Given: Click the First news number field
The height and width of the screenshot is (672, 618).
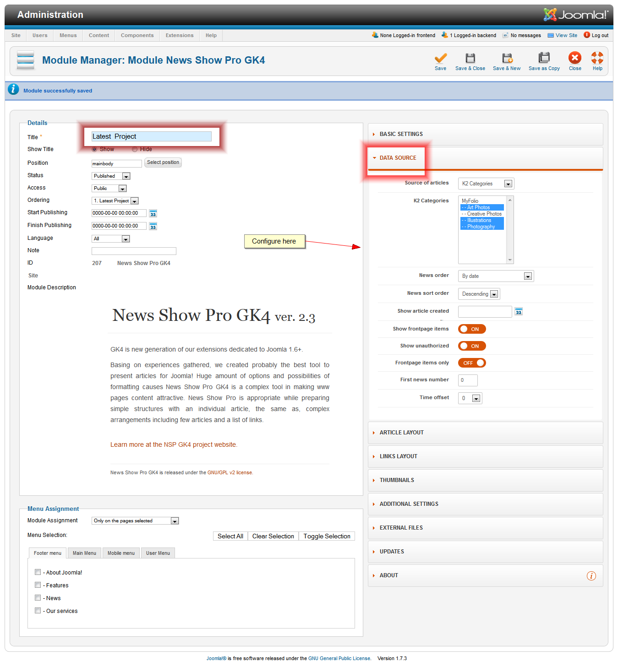Looking at the screenshot, I should click(x=468, y=380).
